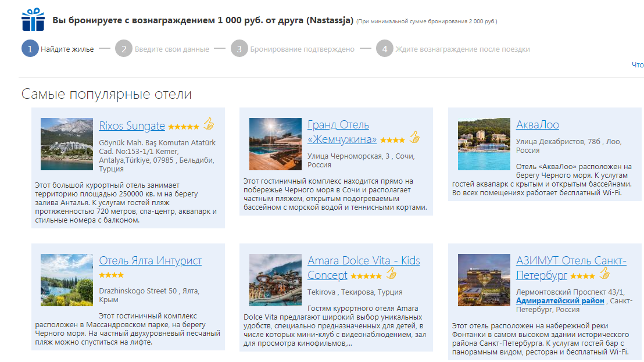644x362 pixels.
Task: Click the Ялта Интурист description about Массандровском парке
Action: [x=128, y=329]
